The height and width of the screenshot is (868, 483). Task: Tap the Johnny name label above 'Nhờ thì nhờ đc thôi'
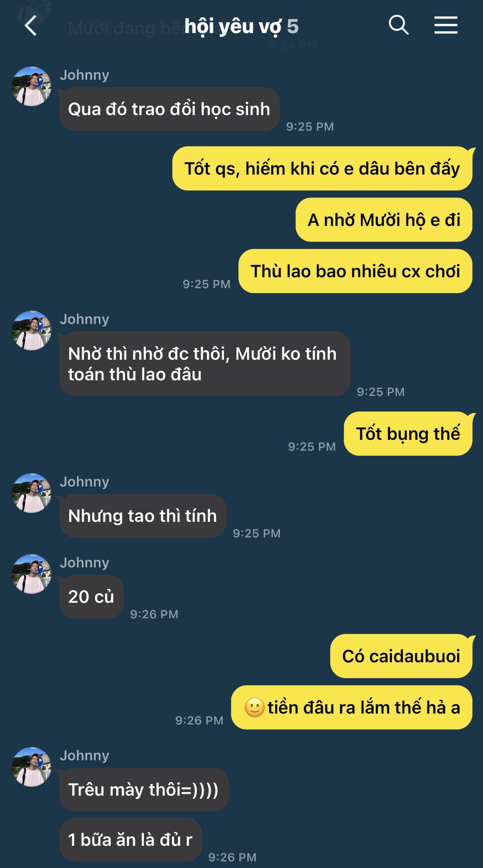pyautogui.click(x=85, y=319)
